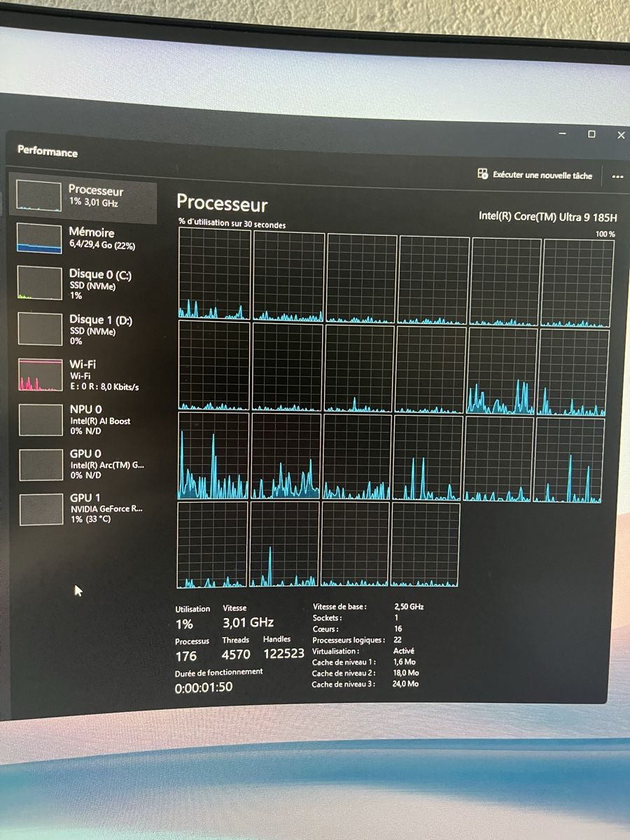Select the NPU 0 Intel AI Boost entry
Image resolution: width=630 pixels, height=840 pixels.
[x=83, y=419]
